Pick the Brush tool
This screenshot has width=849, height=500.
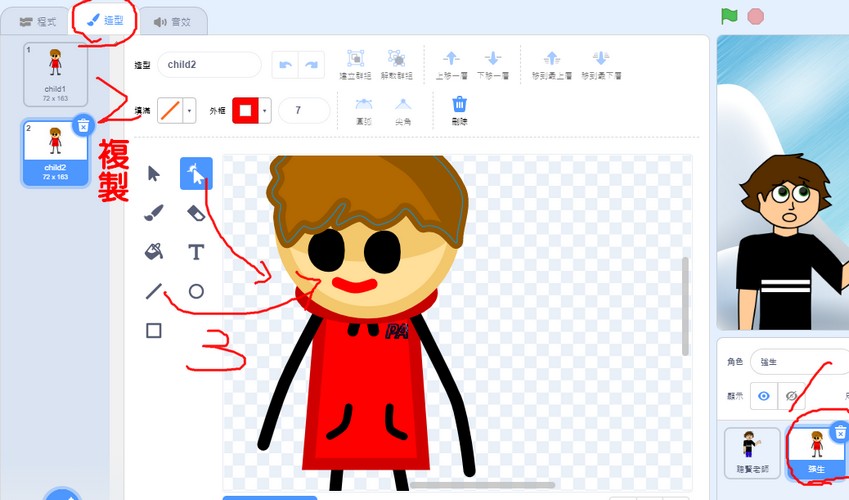(x=154, y=213)
